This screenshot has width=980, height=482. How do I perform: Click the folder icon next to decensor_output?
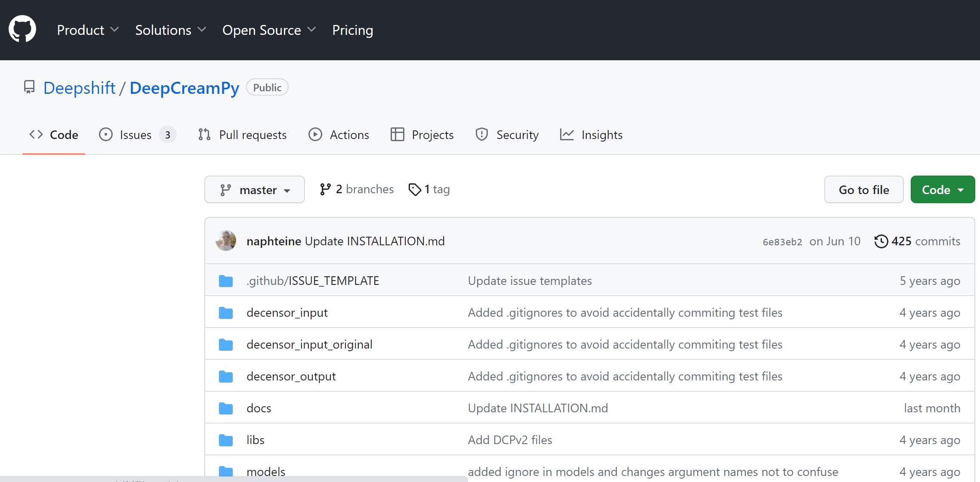pyautogui.click(x=226, y=377)
